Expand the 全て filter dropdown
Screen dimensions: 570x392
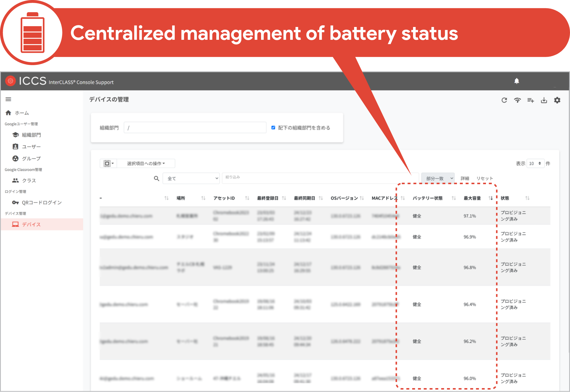point(191,178)
